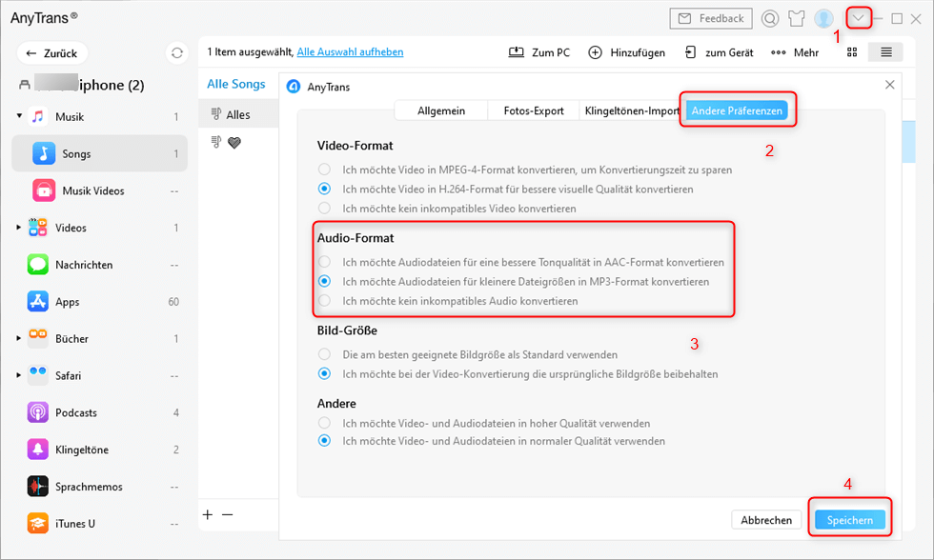Click Hinzufügen add content
This screenshot has height=560, width=934.
626,52
